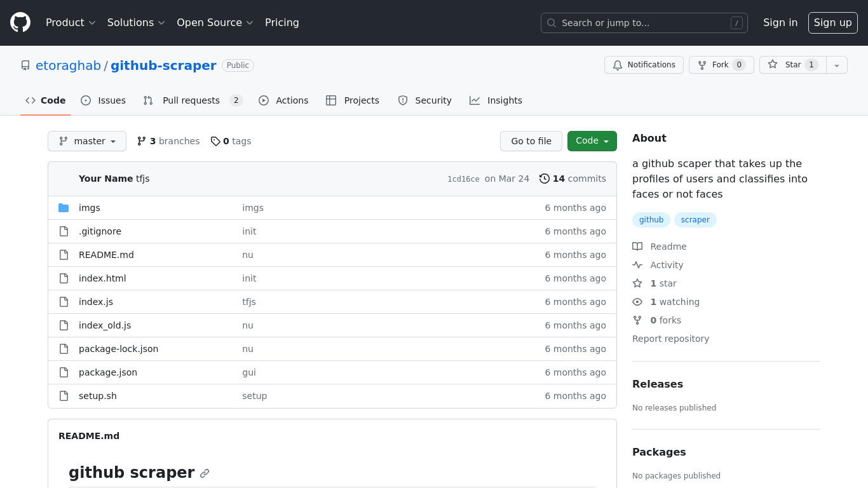Open the Releases heading link

click(658, 384)
